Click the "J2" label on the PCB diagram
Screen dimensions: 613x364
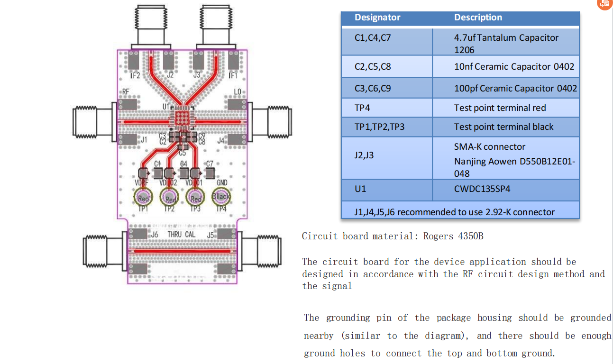click(170, 75)
